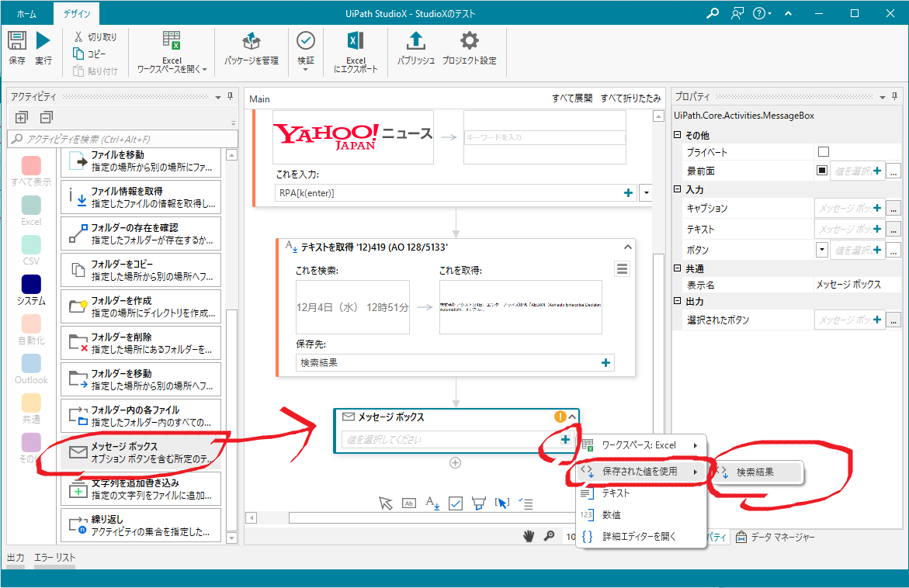Click the feedback icon in title bar
The height and width of the screenshot is (588, 909).
pos(737,13)
